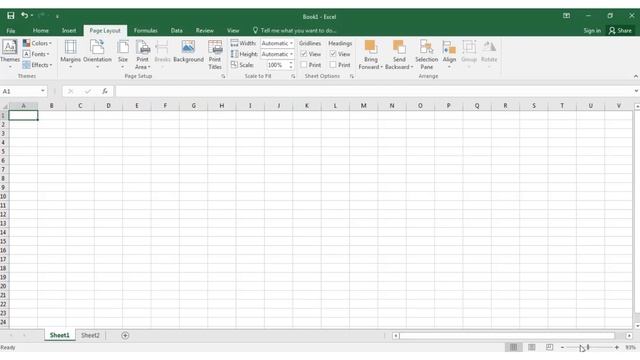Open the File tab
This screenshot has height=360, width=640.
click(11, 31)
